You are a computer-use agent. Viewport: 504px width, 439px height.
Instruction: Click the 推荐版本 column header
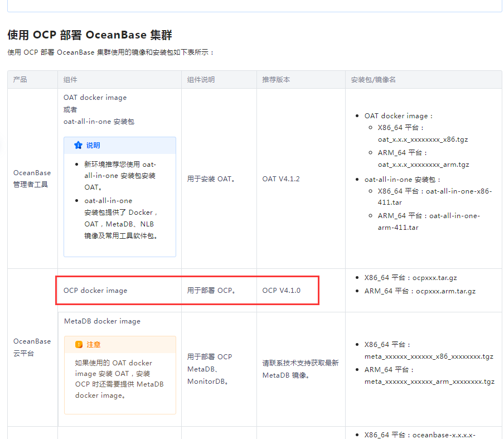[x=276, y=79]
